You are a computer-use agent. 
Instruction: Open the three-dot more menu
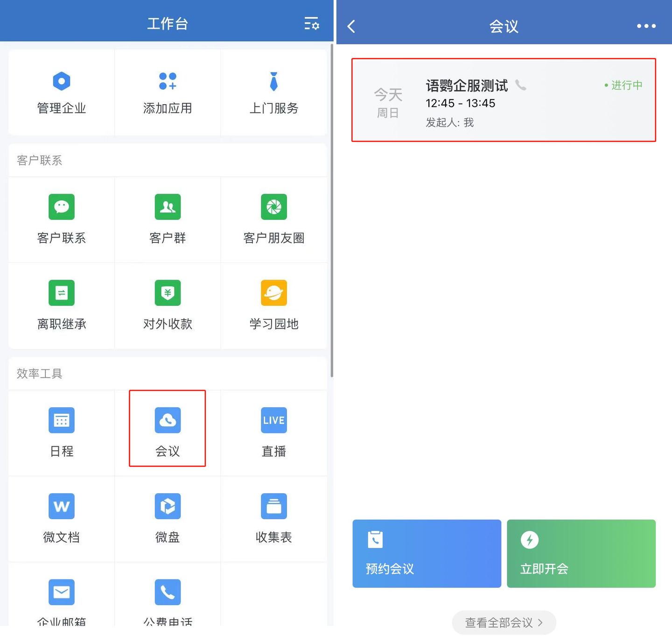point(646,26)
